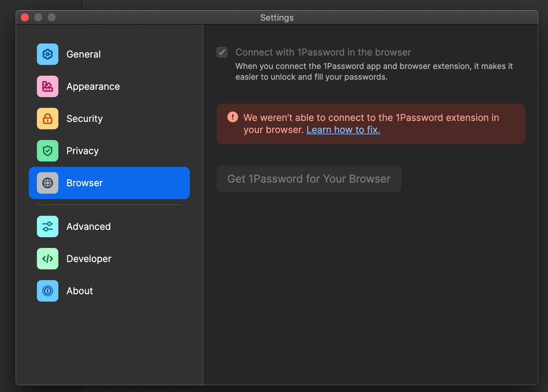548x392 pixels.
Task: Close the Settings window
Action: [x=25, y=18]
